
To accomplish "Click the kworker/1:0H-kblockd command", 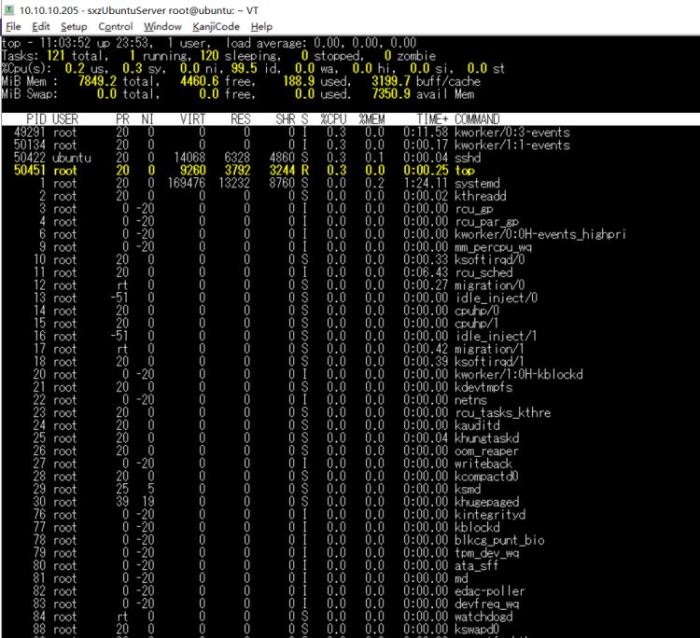I will [519, 374].
